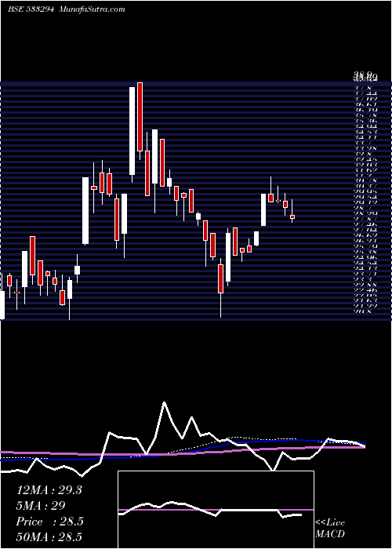Click the 12MA : 29.3 value
This screenshot has width=392, height=549.
[x=49, y=490]
